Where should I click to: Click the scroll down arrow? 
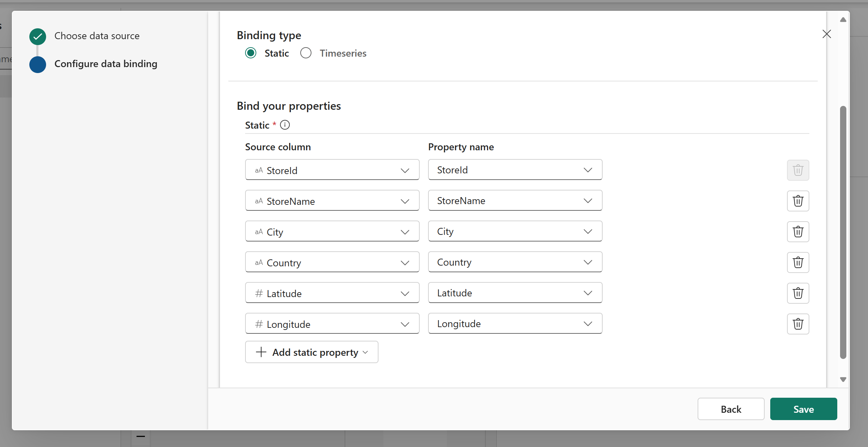[843, 380]
